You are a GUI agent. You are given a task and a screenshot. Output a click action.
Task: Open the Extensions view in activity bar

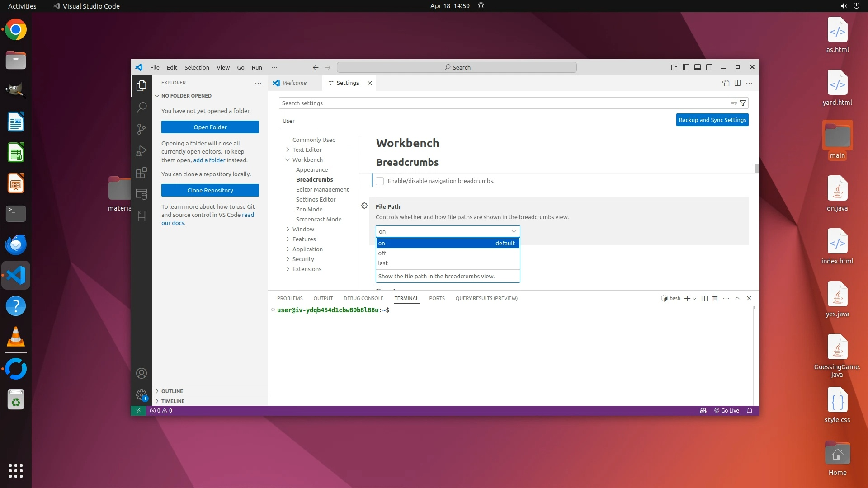(142, 173)
